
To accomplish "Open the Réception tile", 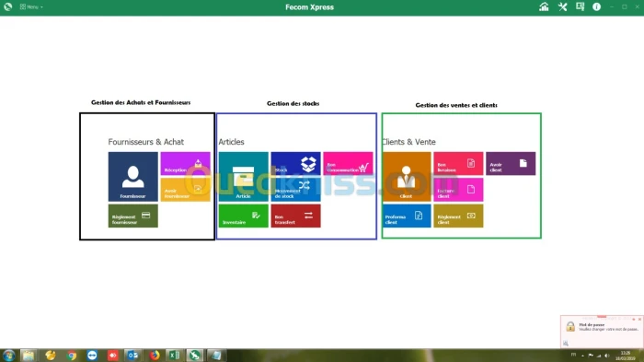I will tap(185, 163).
